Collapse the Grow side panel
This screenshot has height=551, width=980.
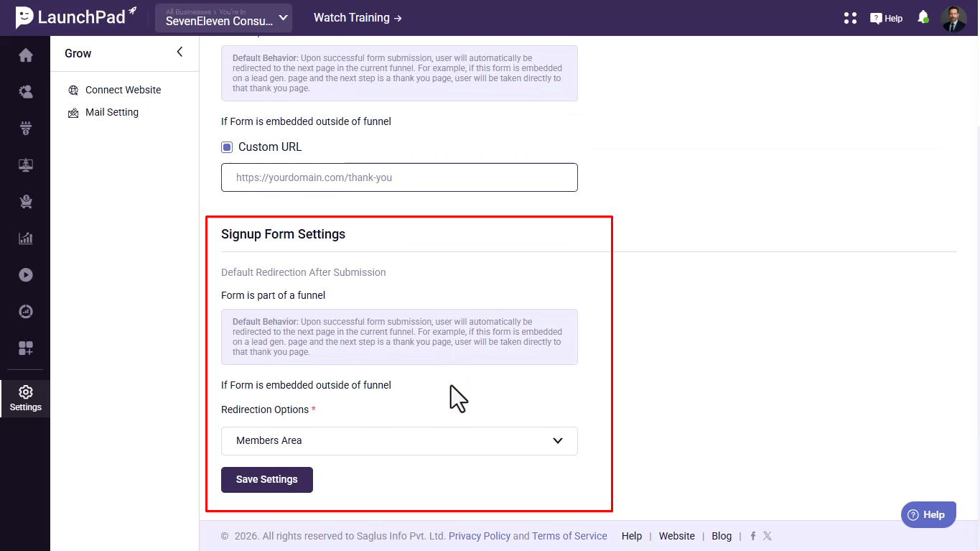coord(179,52)
